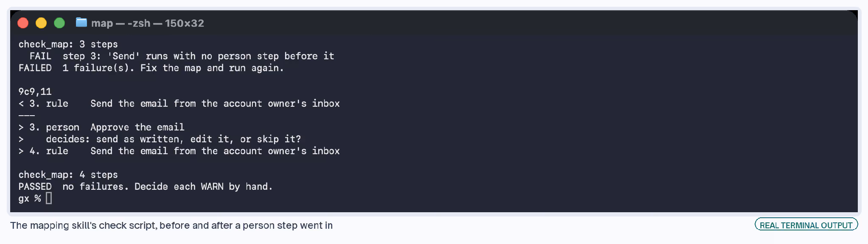Click the added '> 3. person' line
868x244 pixels.
pos(101,127)
